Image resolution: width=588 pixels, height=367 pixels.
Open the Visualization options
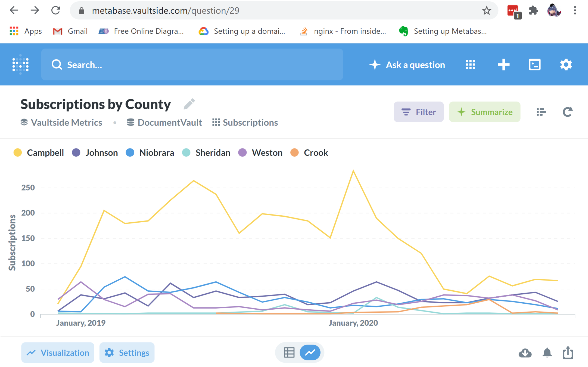click(58, 353)
